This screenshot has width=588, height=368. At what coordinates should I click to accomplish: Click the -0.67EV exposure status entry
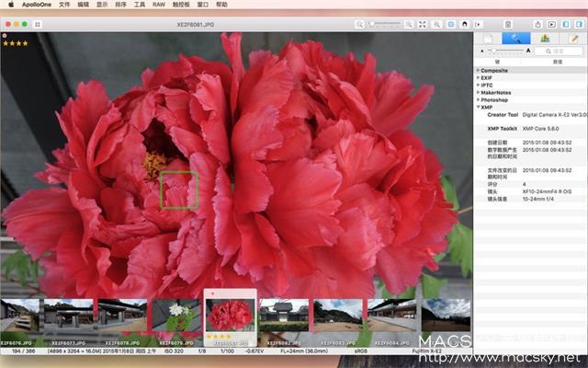[254, 351]
